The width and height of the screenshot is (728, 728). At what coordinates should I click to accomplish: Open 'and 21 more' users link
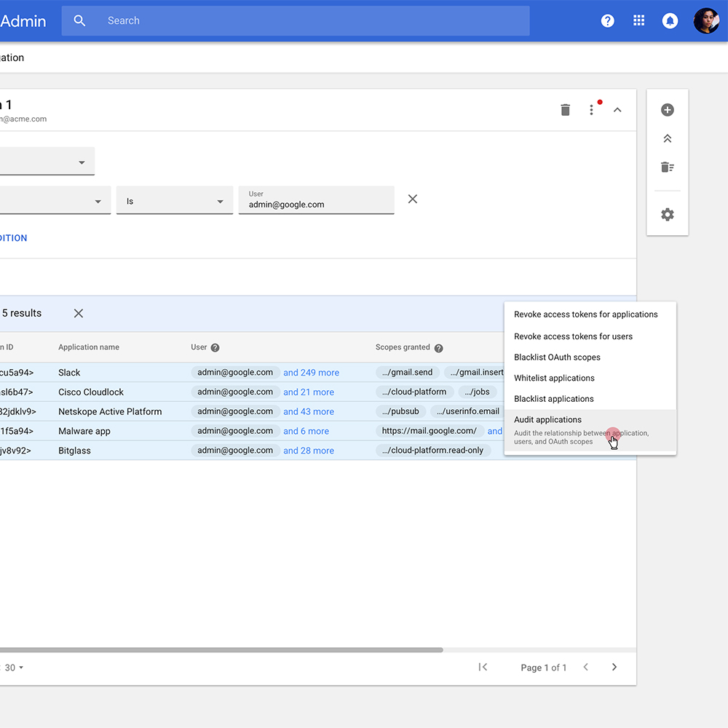click(309, 392)
